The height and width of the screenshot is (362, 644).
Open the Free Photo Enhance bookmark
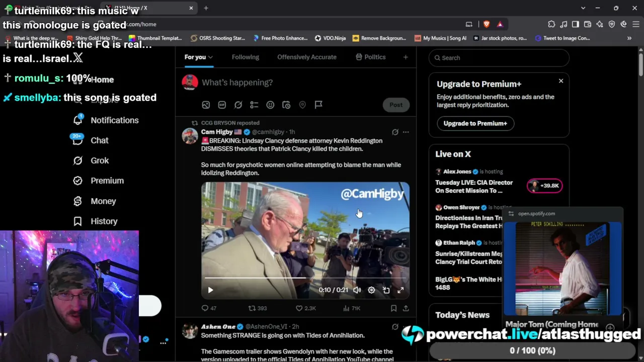(x=280, y=38)
